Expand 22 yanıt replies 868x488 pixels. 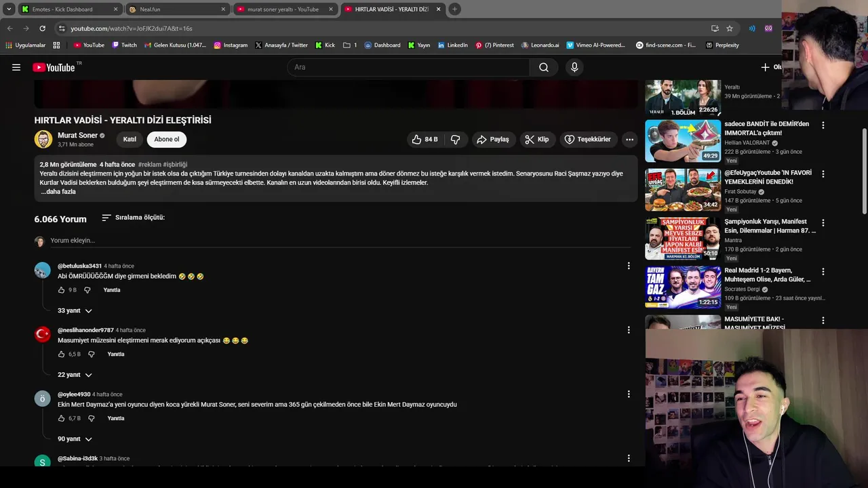[x=75, y=375]
